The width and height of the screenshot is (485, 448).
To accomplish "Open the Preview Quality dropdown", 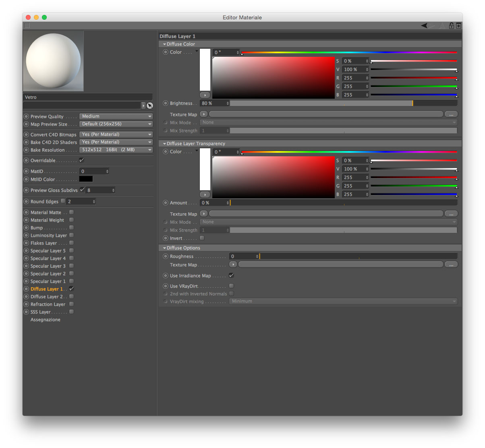I will [x=116, y=116].
